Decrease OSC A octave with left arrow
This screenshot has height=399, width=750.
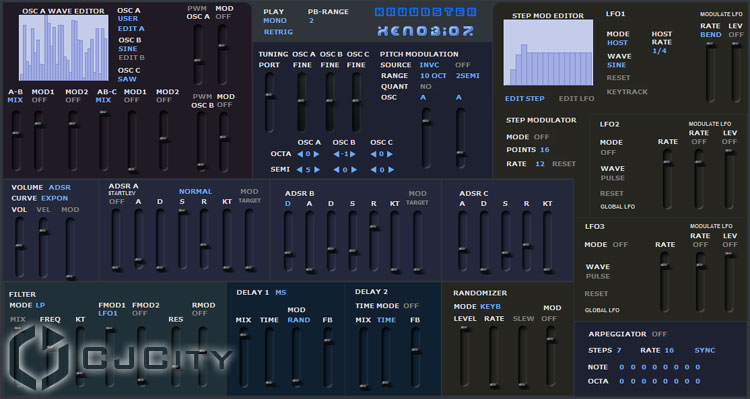(300, 154)
